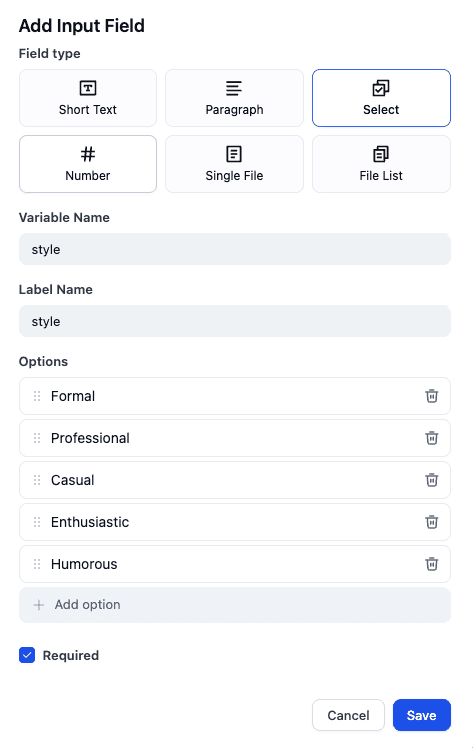Screen dimensions: 473x748
Task: Click into the Label Name text field
Action: click(235, 321)
